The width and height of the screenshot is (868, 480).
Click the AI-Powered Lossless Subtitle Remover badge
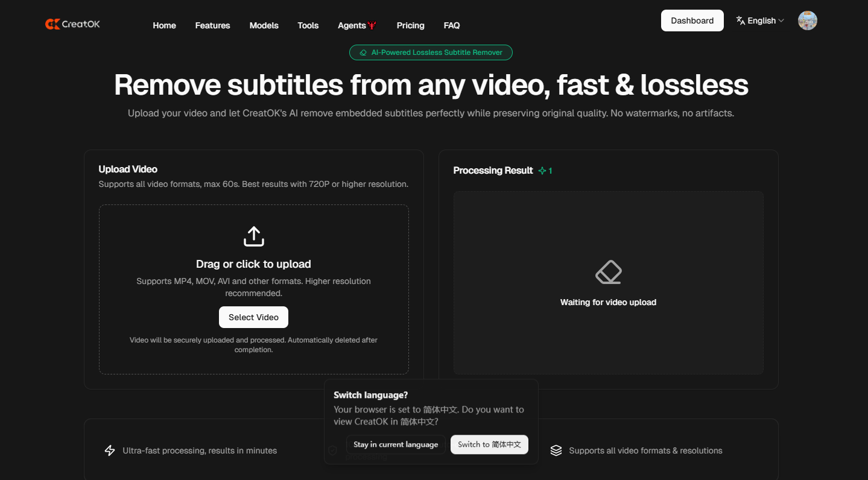pos(431,52)
